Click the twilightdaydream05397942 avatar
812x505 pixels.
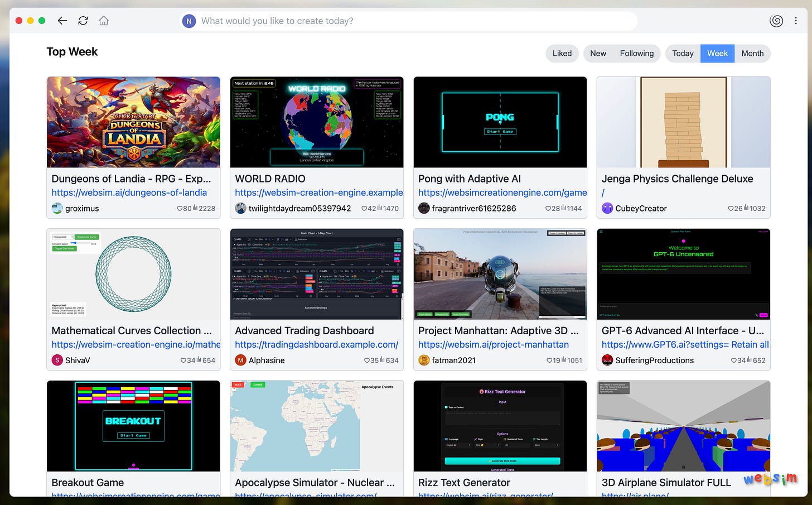[240, 208]
